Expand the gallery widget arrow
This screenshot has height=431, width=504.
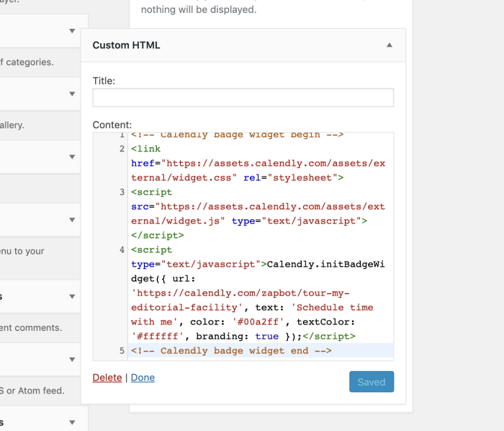(72, 94)
